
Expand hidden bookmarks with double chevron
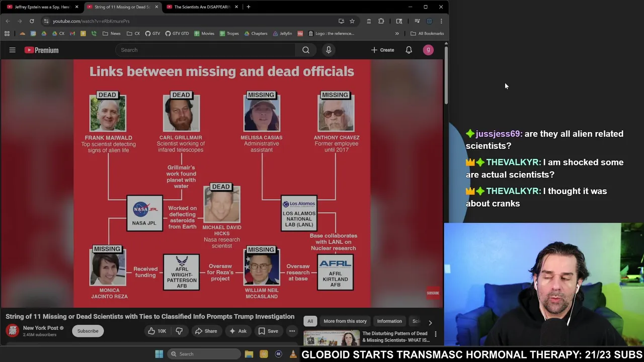tap(397, 34)
